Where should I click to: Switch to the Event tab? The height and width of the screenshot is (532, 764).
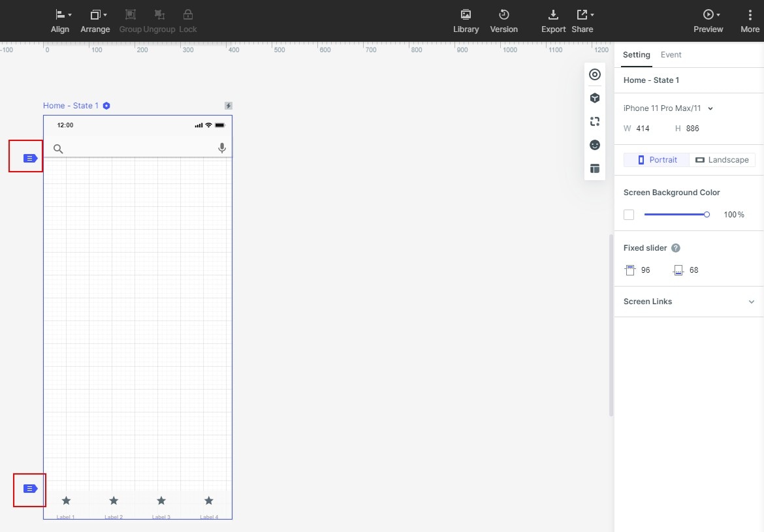[671, 55]
